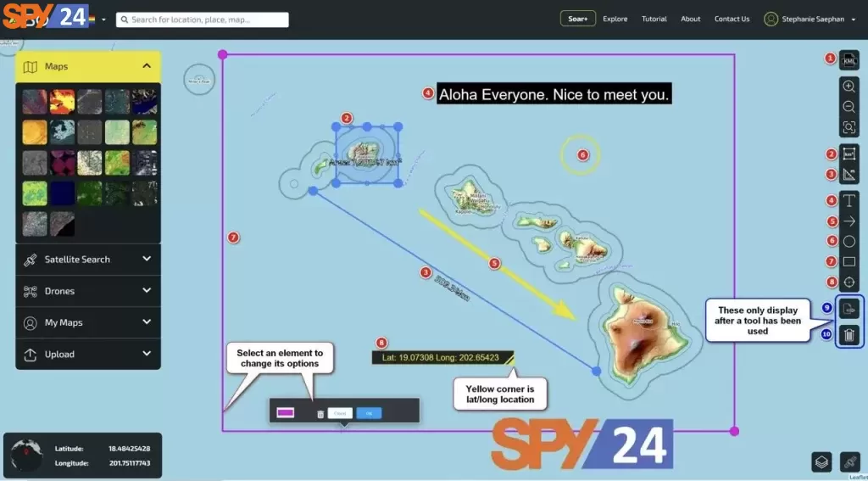Select the Rectangle drawing tool
The width and height of the screenshot is (868, 481).
point(849,261)
